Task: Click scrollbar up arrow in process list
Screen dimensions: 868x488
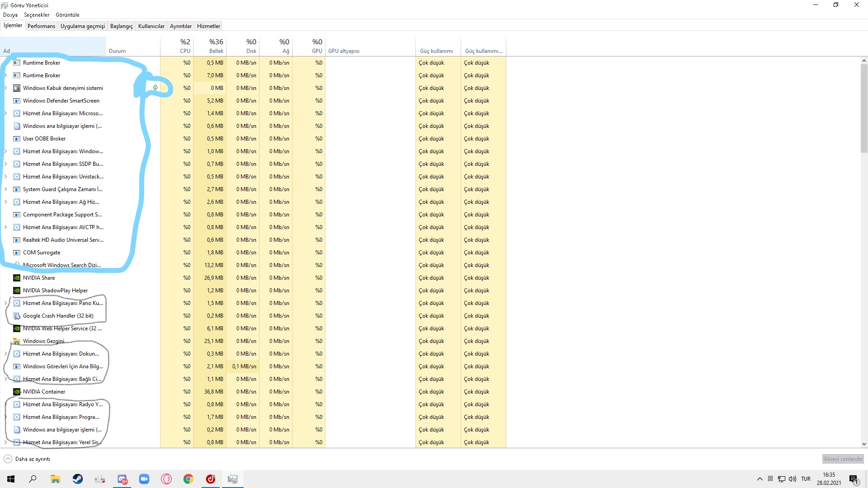Action: tap(864, 61)
